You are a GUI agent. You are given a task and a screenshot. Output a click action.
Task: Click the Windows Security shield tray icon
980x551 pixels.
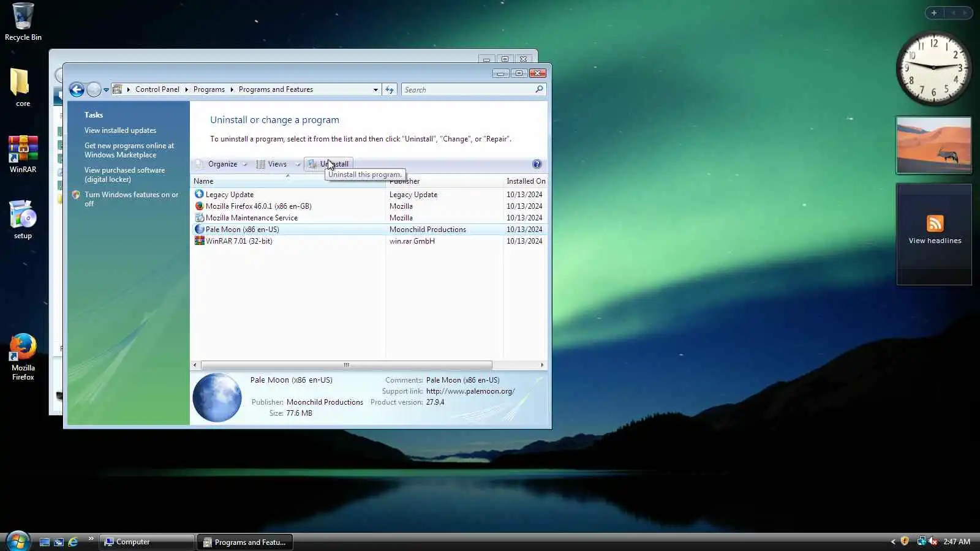905,541
